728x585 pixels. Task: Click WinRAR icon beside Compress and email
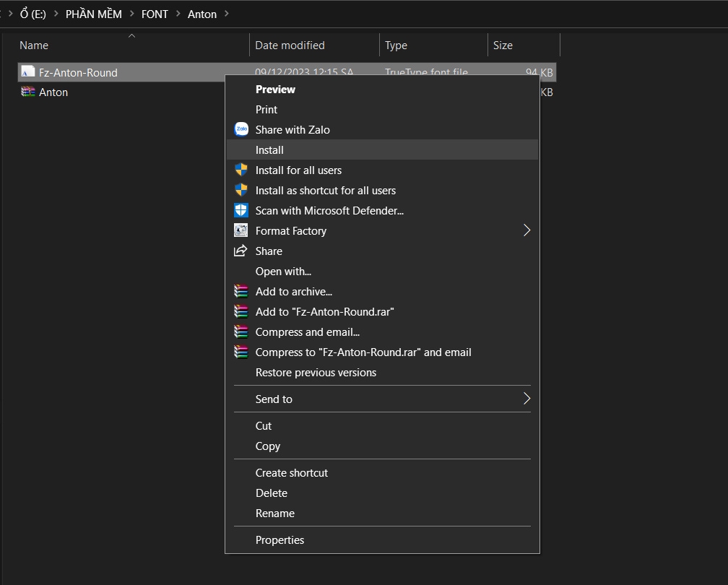(x=240, y=331)
